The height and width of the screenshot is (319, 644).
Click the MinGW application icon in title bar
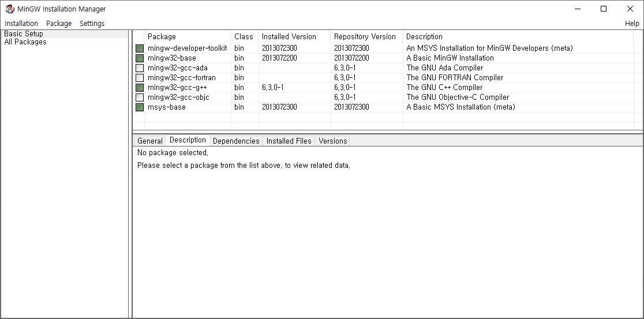(x=9, y=9)
